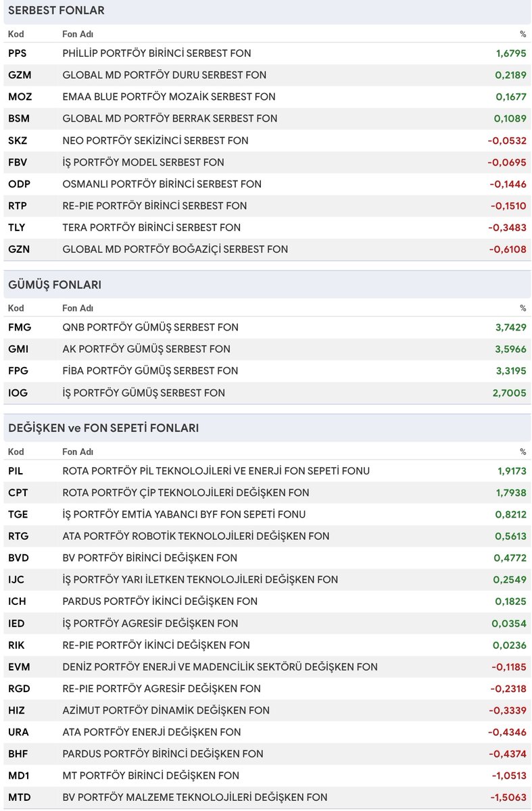Select fund code CPT
The width and height of the screenshot is (532, 811).
(19, 493)
